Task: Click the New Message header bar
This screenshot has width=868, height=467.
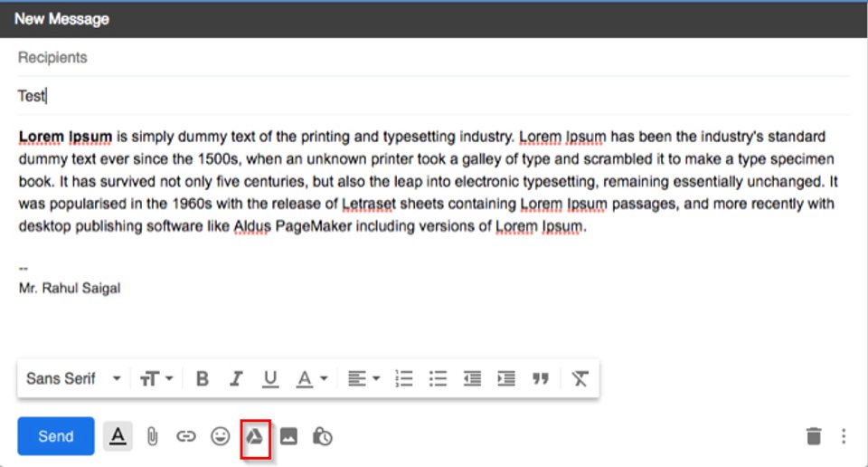Action: pos(434,19)
